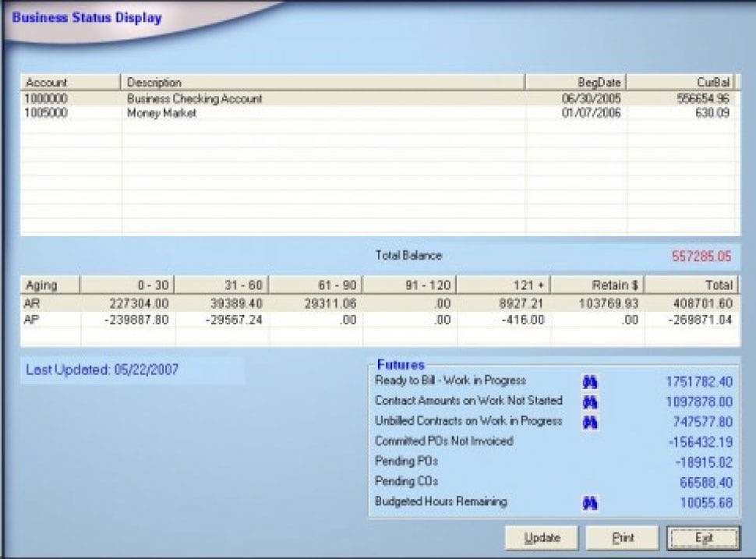The width and height of the screenshot is (756, 559).
Task: Click AR retain value 103769.93
Action: (609, 303)
